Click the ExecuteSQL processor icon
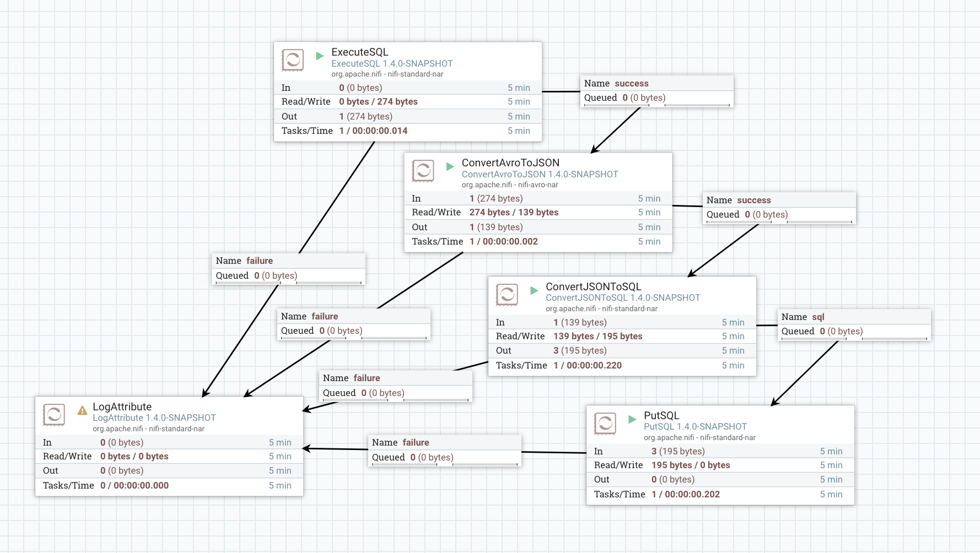The height and width of the screenshot is (553, 980). 293,60
